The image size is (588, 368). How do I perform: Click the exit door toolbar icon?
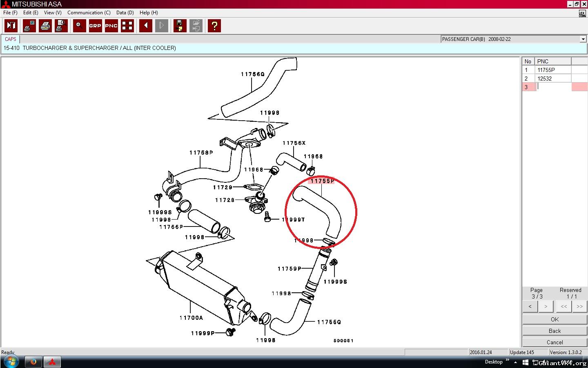point(11,26)
